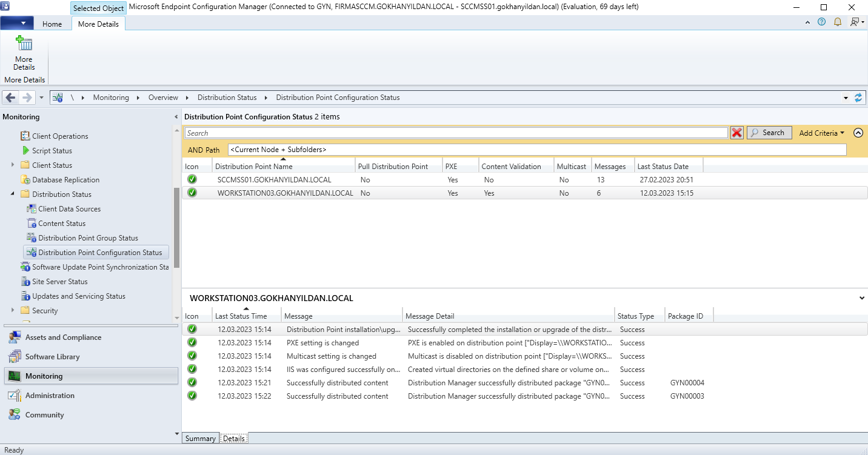Viewport: 868px width, 455px height.
Task: Clear the search with red X icon
Action: 737,133
